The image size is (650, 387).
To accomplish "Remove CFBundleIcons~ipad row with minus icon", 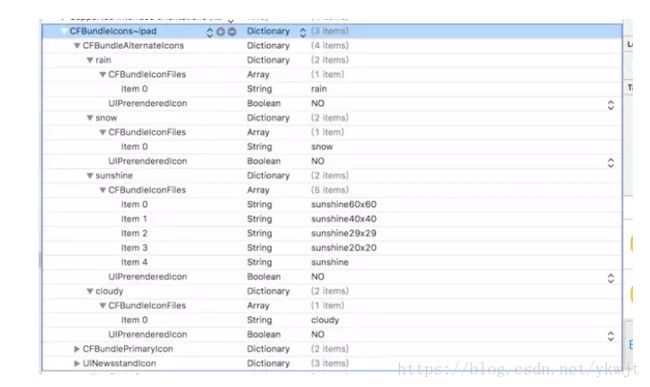I will pyautogui.click(x=232, y=31).
